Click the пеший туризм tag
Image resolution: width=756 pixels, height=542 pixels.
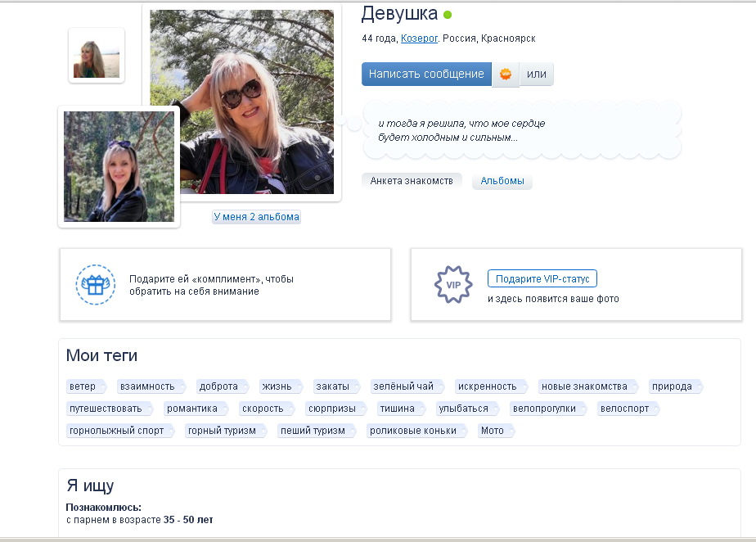pyautogui.click(x=317, y=431)
